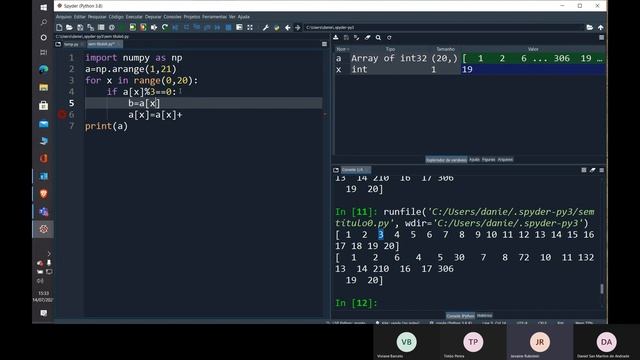Open console pane options hamburger menu
The height and width of the screenshot is (360, 640).
[x=602, y=170]
